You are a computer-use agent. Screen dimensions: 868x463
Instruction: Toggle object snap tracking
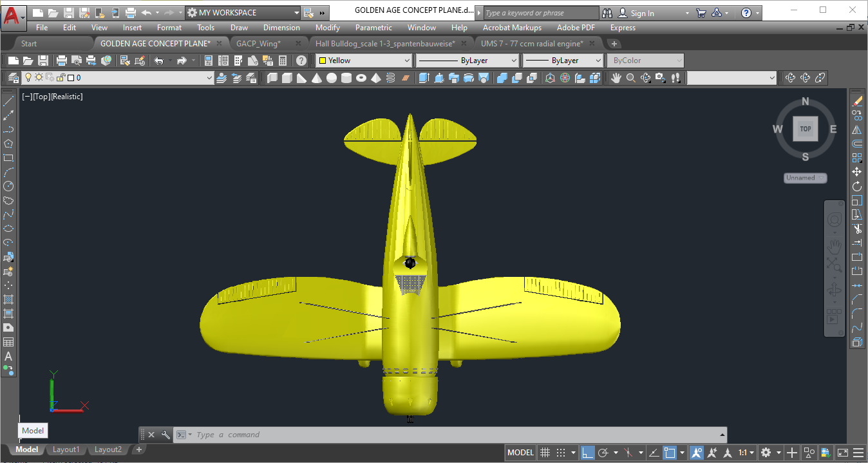coord(653,453)
